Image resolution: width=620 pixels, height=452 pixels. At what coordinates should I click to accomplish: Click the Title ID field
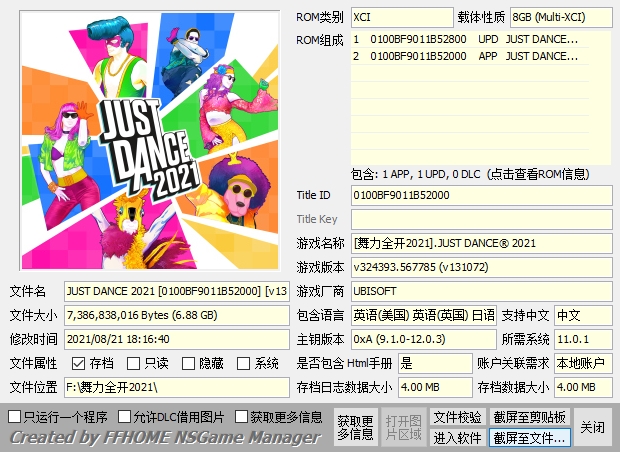481,195
